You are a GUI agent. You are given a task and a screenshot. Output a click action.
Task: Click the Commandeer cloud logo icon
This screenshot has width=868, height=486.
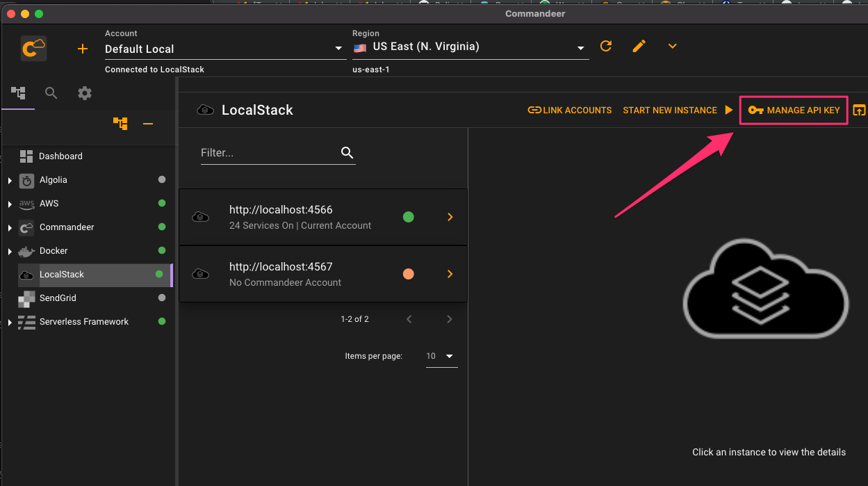point(33,48)
